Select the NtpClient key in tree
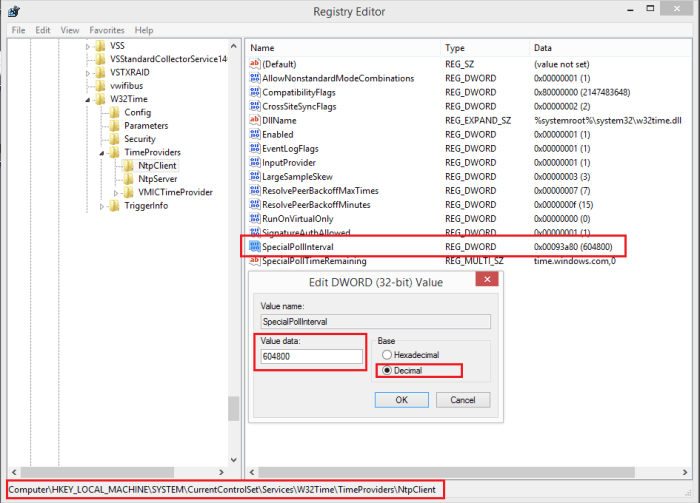Image resolution: width=700 pixels, height=503 pixels. [157, 166]
